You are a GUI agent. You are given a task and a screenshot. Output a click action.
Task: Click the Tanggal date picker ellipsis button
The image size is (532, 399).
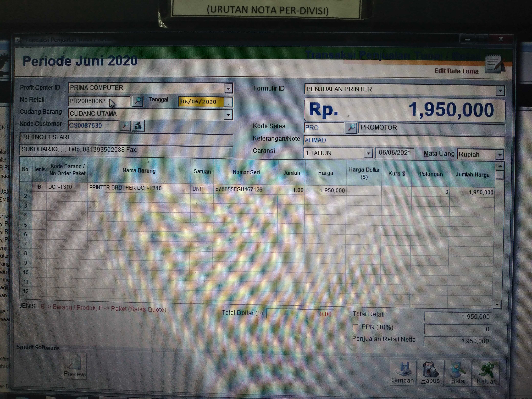click(x=228, y=102)
